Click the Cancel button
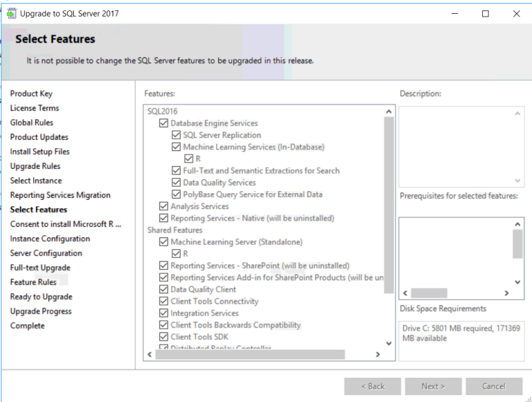This screenshot has width=532, height=402. pos(494,386)
